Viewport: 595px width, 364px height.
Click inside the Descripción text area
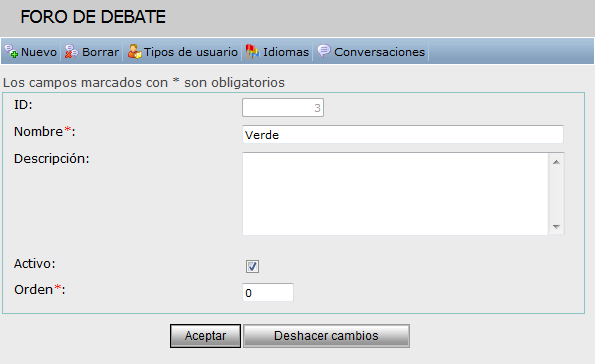pyautogui.click(x=395, y=194)
